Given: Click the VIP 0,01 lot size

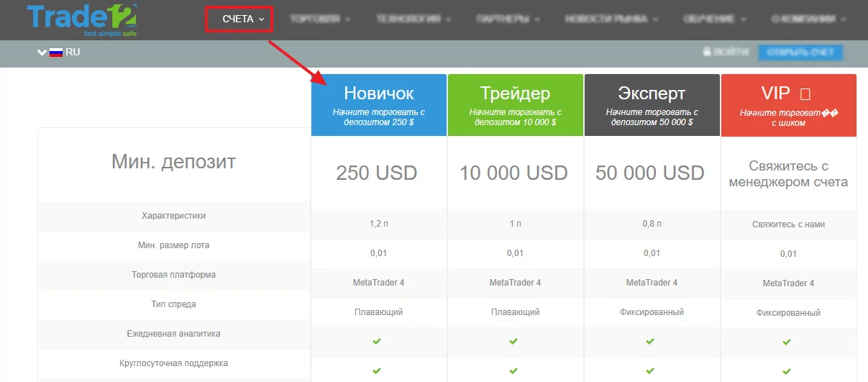Looking at the screenshot, I should pyautogui.click(x=789, y=254).
